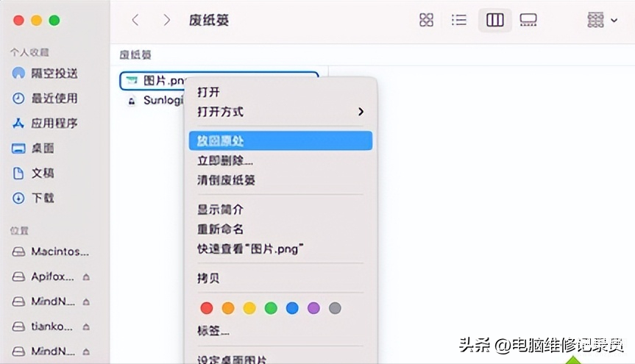Go back with the left chevron

[x=135, y=20]
